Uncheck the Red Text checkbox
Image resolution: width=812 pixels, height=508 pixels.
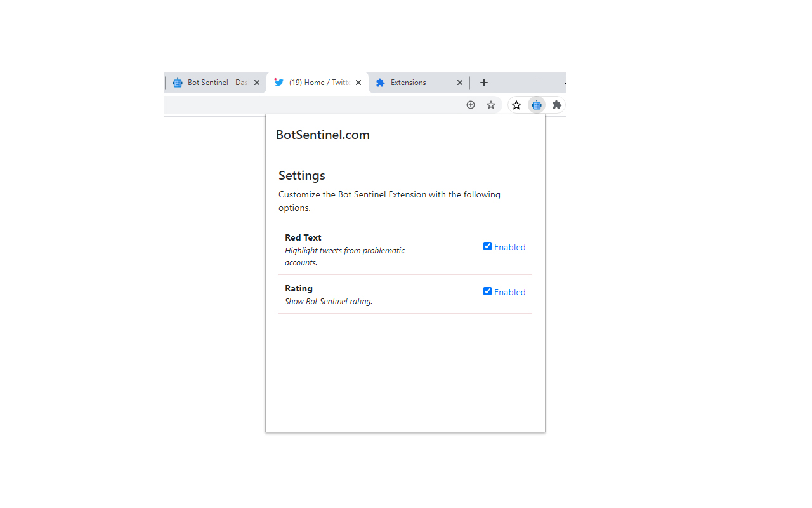coord(487,246)
